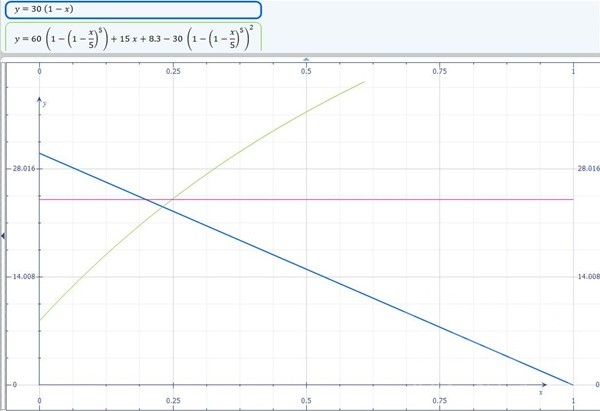This screenshot has height=411, width=600.
Task: Click the 14.008 label on the left axis
Action: point(24,276)
